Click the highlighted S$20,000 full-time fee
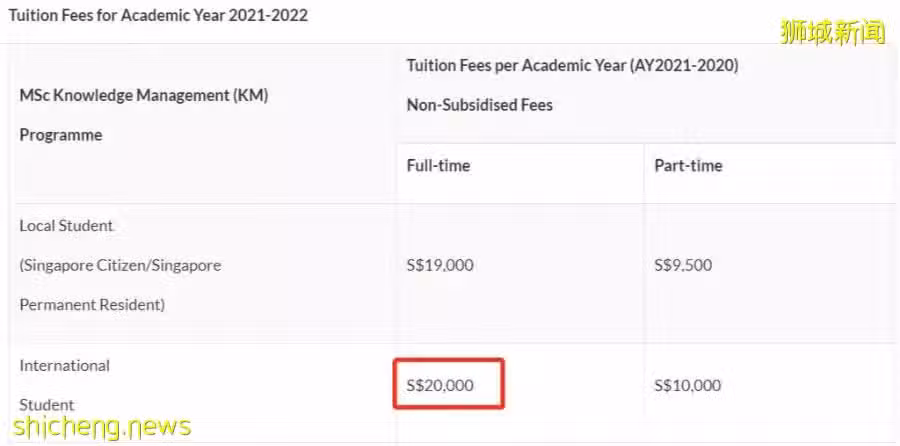Screen dimensions: 900x446 tap(440, 385)
